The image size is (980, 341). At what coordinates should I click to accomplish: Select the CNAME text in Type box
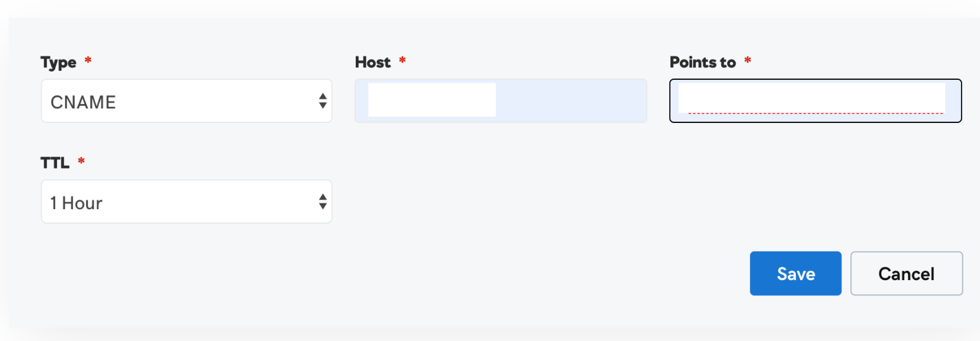click(83, 101)
